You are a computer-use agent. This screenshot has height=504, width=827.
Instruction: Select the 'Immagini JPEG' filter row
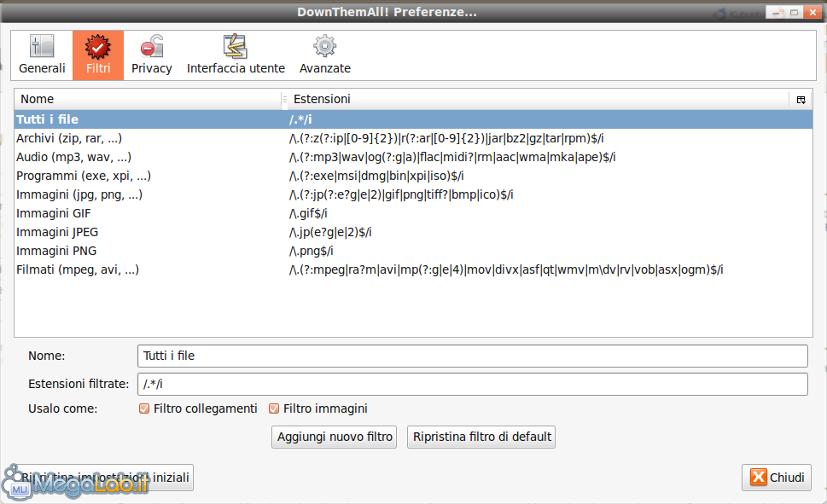[x=413, y=232]
